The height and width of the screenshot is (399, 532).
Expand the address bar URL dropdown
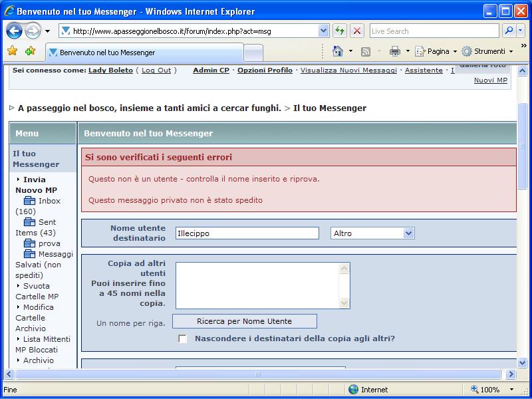pyautogui.click(x=323, y=31)
